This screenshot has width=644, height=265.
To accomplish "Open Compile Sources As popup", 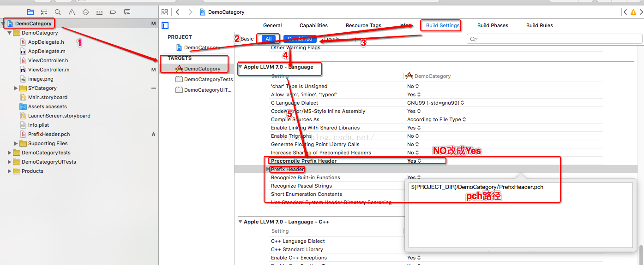I will [437, 119].
